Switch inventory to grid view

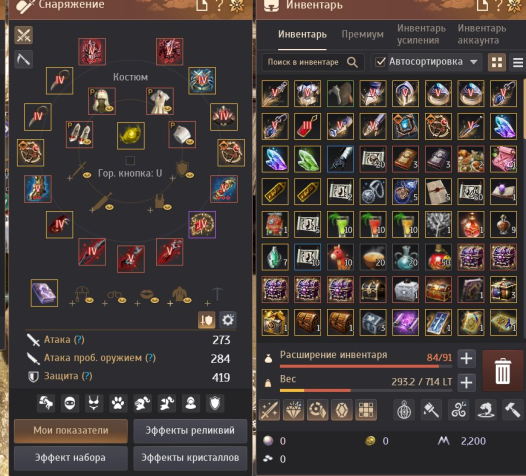tap(496, 62)
